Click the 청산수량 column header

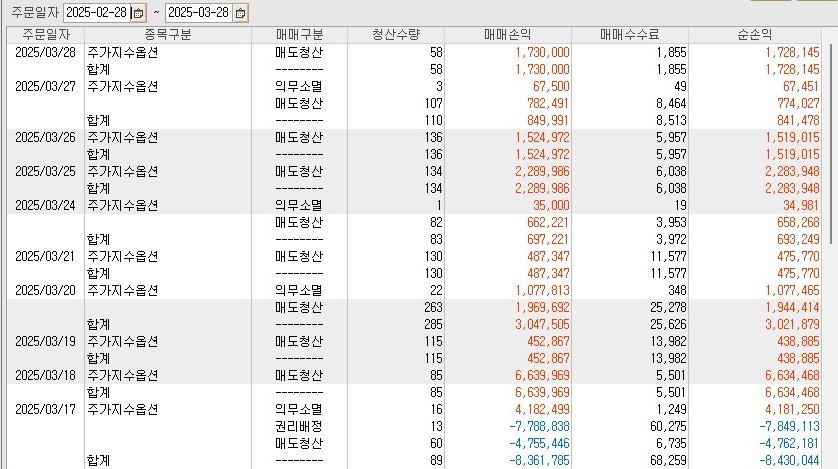(396, 35)
